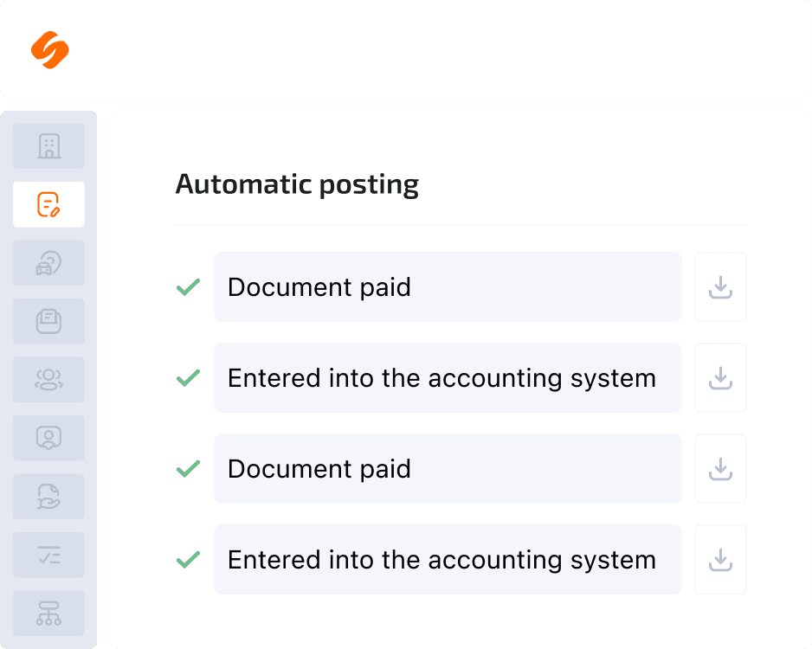The width and height of the screenshot is (812, 649).
Task: Select the document edit sidebar icon
Action: [48, 204]
